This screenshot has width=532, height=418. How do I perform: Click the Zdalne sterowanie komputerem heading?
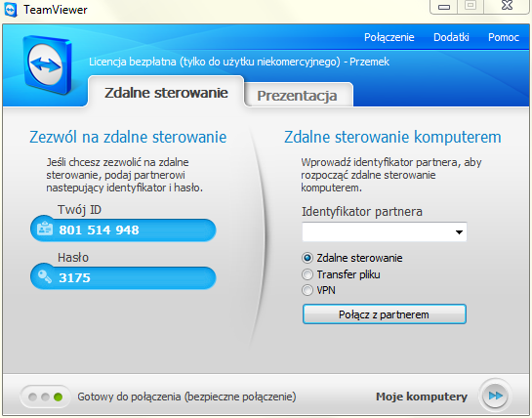click(392, 137)
